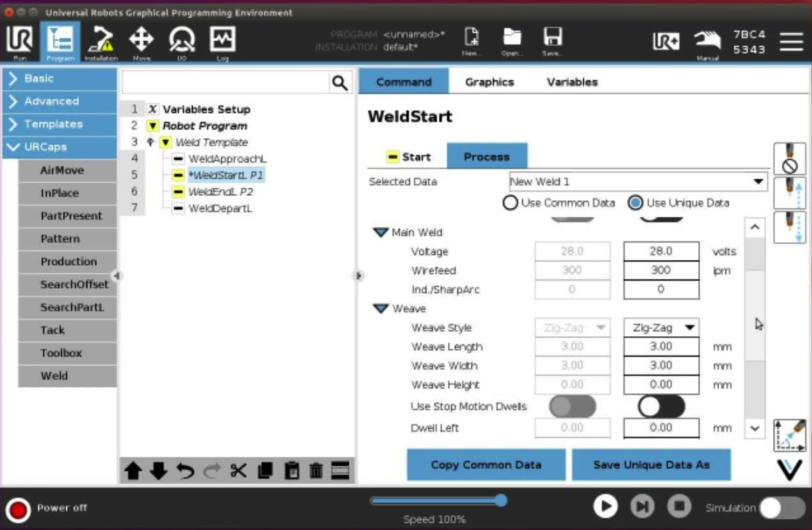Cut selected node with scissors icon

(238, 471)
